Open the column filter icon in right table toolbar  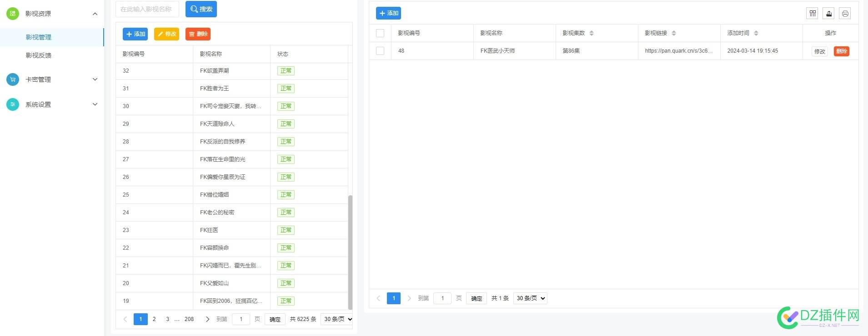pos(813,13)
